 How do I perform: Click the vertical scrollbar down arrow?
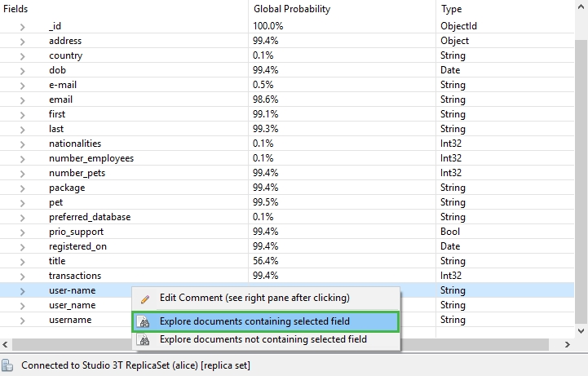click(x=581, y=330)
